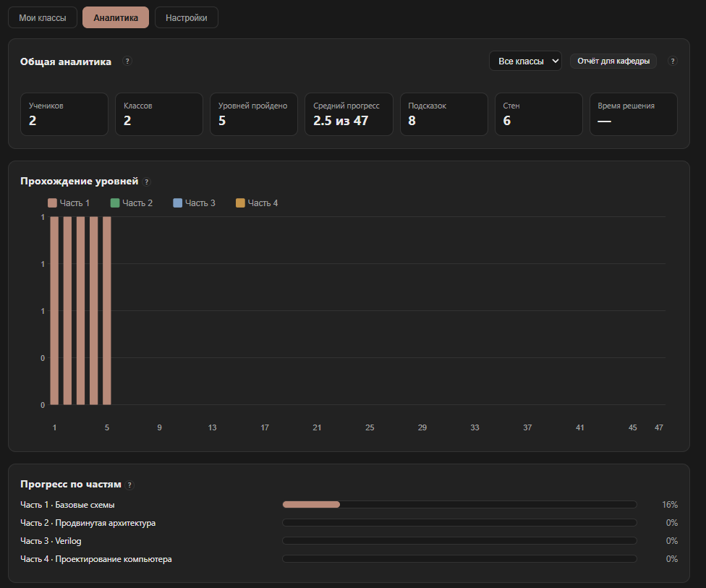706x588 pixels.
Task: Click the Общая аналитика heading
Action: (66, 61)
